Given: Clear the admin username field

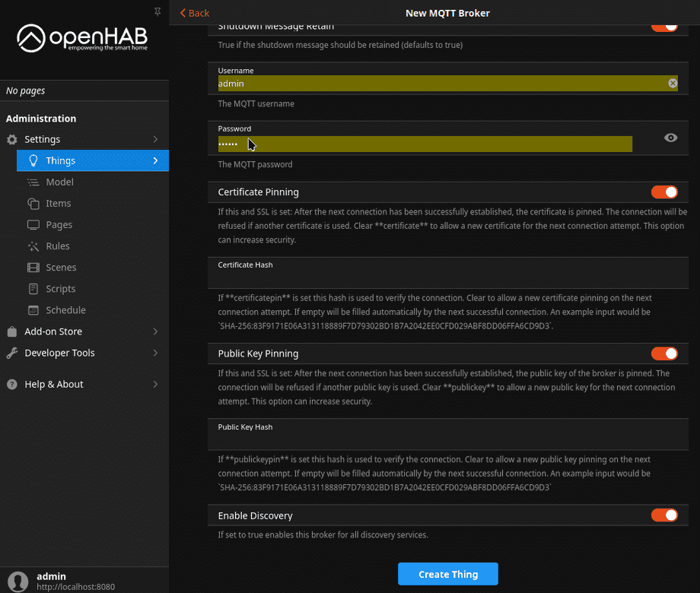Looking at the screenshot, I should click(x=672, y=83).
